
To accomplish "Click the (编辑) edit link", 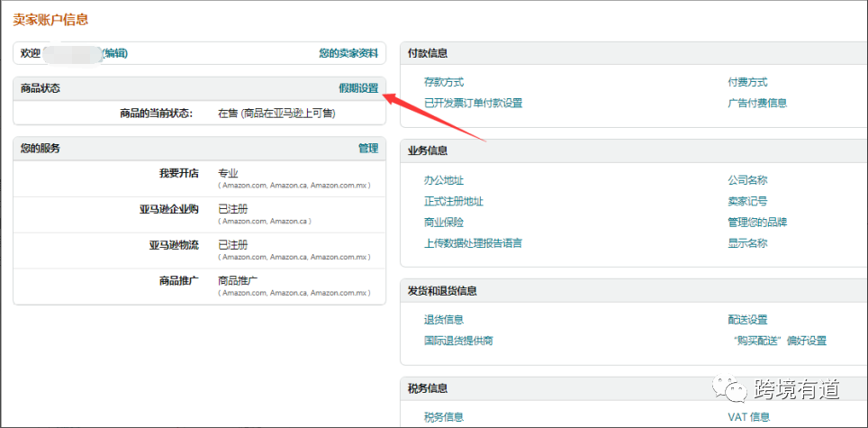I will pos(115,53).
